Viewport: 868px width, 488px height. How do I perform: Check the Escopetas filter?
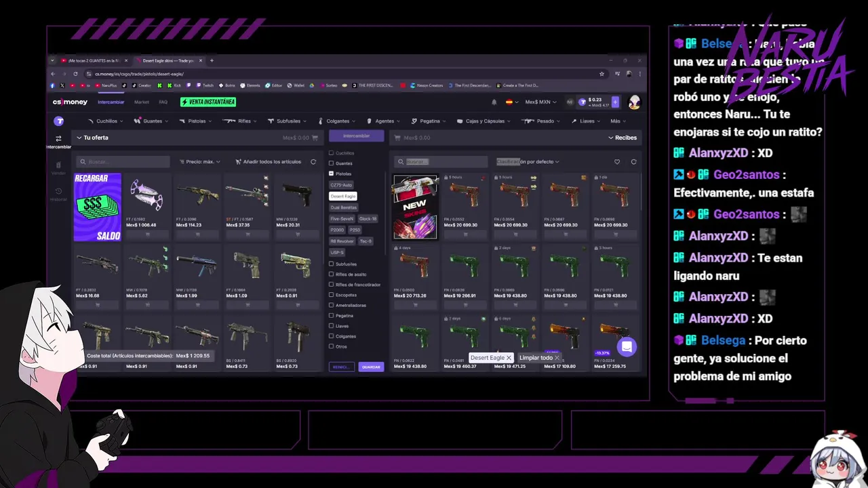pyautogui.click(x=331, y=295)
